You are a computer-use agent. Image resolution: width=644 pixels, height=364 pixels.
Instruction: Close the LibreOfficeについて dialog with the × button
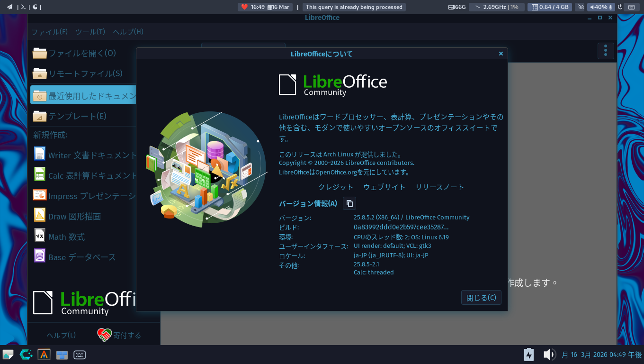[501, 54]
